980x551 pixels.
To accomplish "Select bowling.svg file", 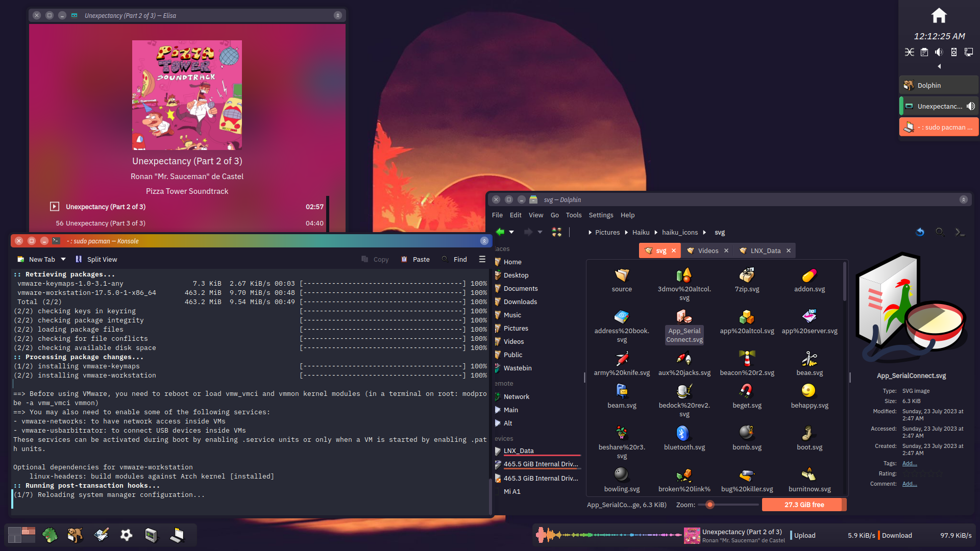I will click(x=622, y=480).
